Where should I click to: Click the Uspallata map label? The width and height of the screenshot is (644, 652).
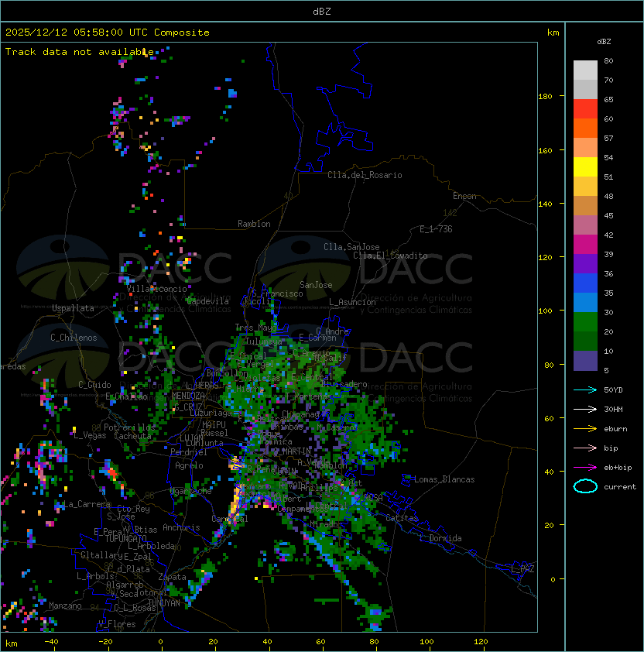[73, 308]
